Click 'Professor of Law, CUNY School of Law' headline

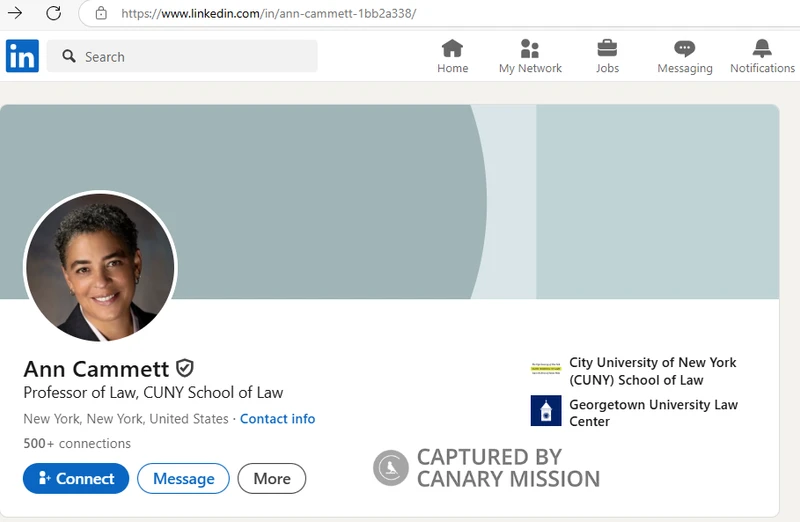point(153,392)
